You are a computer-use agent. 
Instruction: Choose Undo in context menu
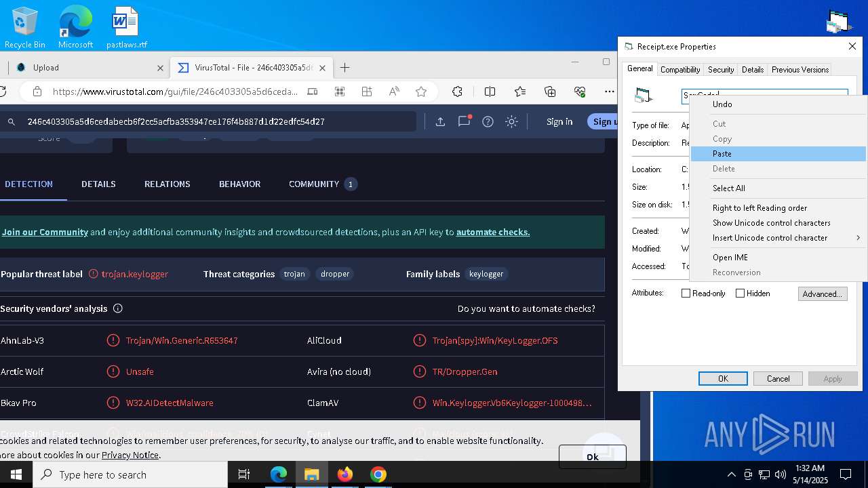click(778, 104)
